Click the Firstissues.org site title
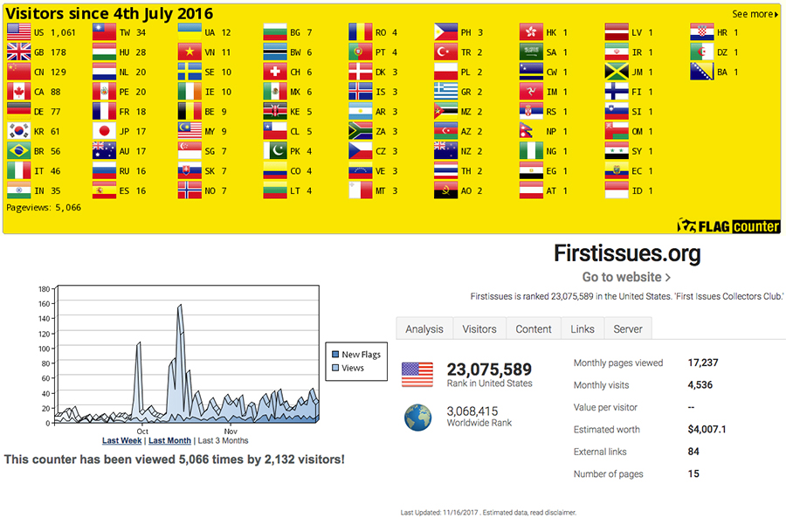The height and width of the screenshot is (532, 786). pyautogui.click(x=627, y=253)
